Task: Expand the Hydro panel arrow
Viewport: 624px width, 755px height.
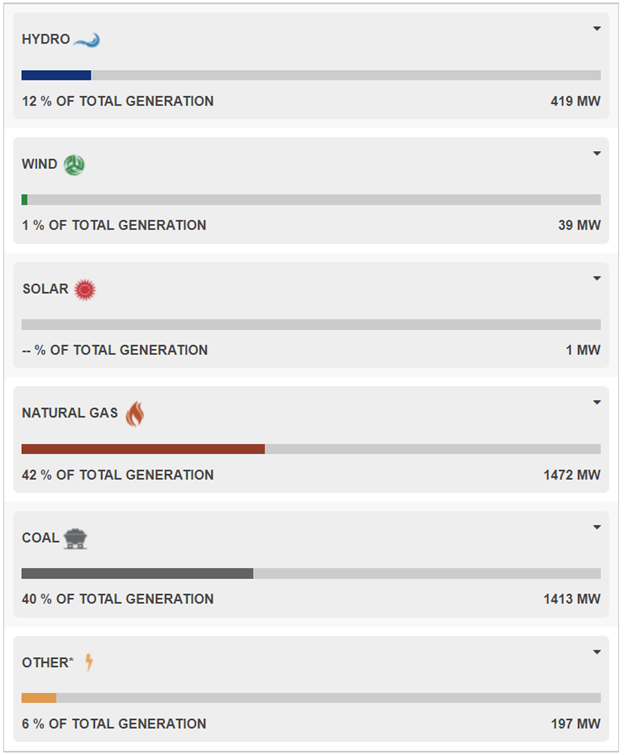Action: tap(597, 29)
